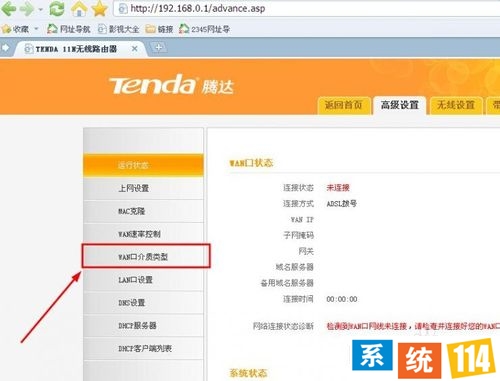500x381 pixels.
Task: Click the yellow favorites star icon
Action: point(99,9)
